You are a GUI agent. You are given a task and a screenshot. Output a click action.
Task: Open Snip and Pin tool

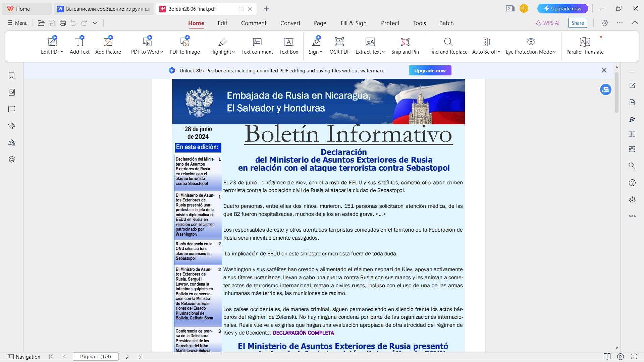[405, 45]
